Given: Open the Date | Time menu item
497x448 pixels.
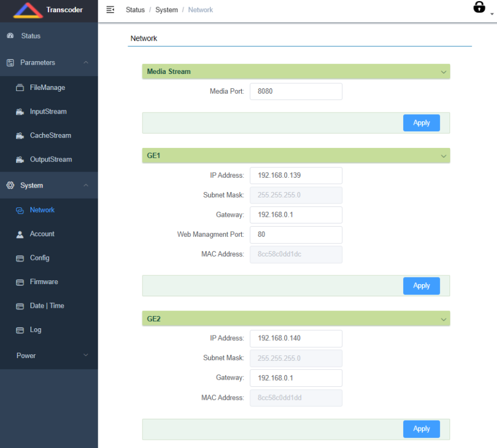Looking at the screenshot, I should click(47, 306).
